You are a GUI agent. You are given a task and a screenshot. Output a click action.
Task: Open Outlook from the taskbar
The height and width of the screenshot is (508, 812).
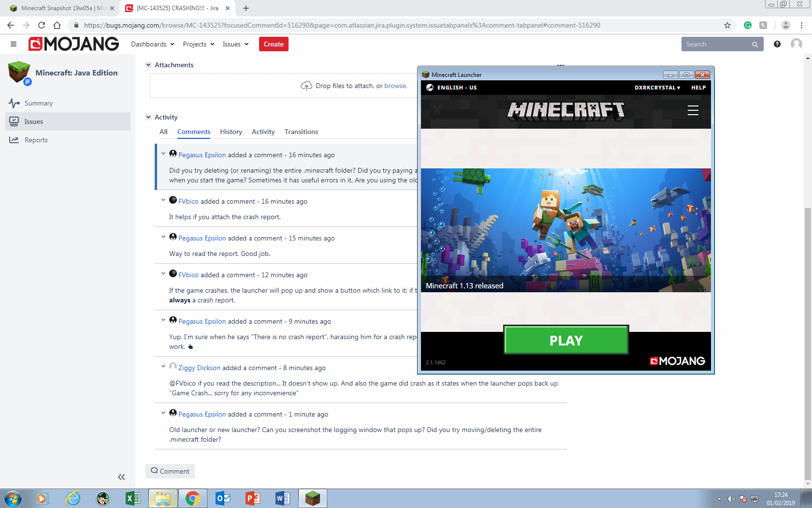click(x=223, y=498)
